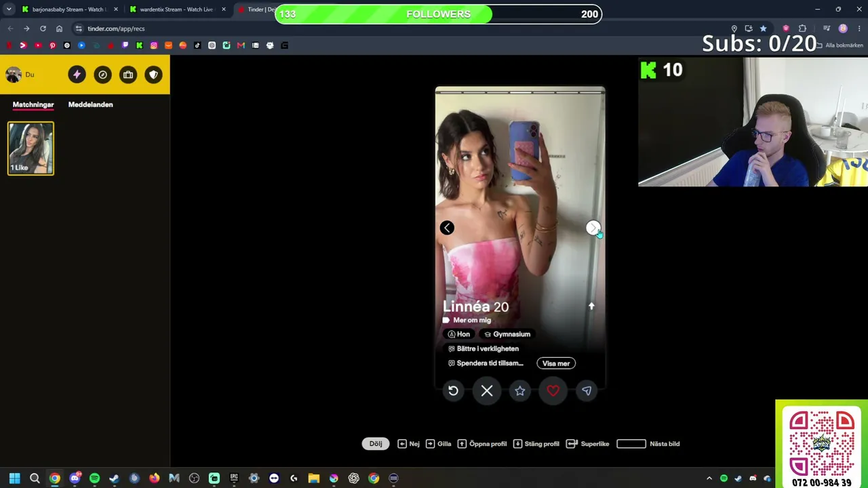Reload the Tinder page

[x=43, y=28]
